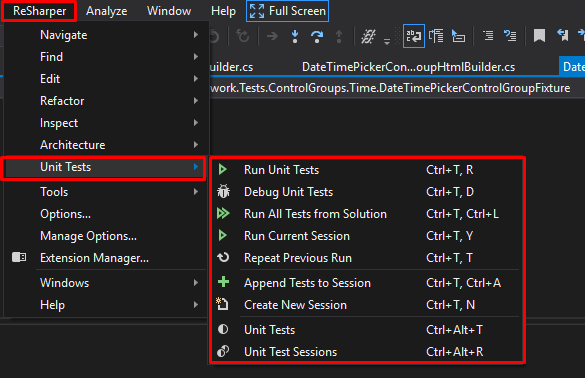Click the bug icon for Debug Unit Tests
The height and width of the screenshot is (378, 585).
pyautogui.click(x=223, y=191)
